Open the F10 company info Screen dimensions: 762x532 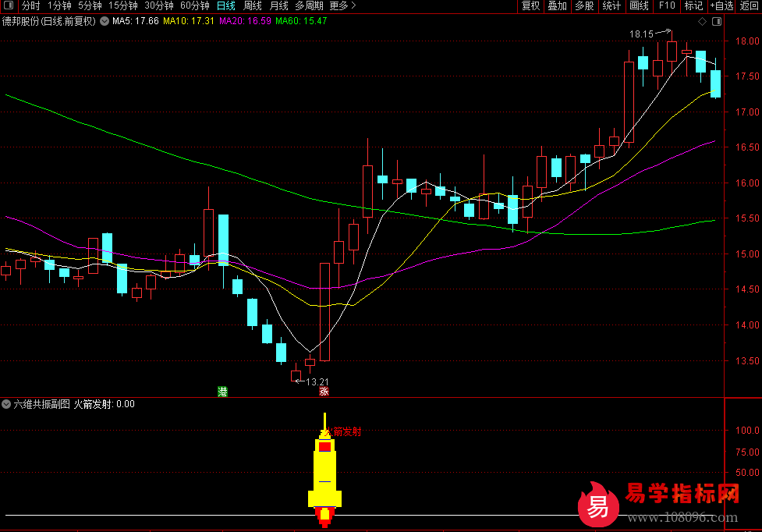click(x=667, y=5)
